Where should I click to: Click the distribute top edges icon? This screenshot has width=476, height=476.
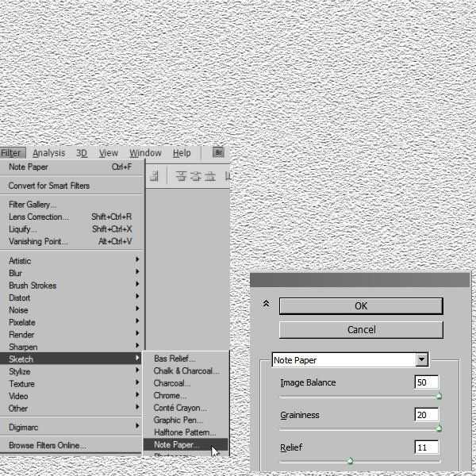(x=181, y=176)
